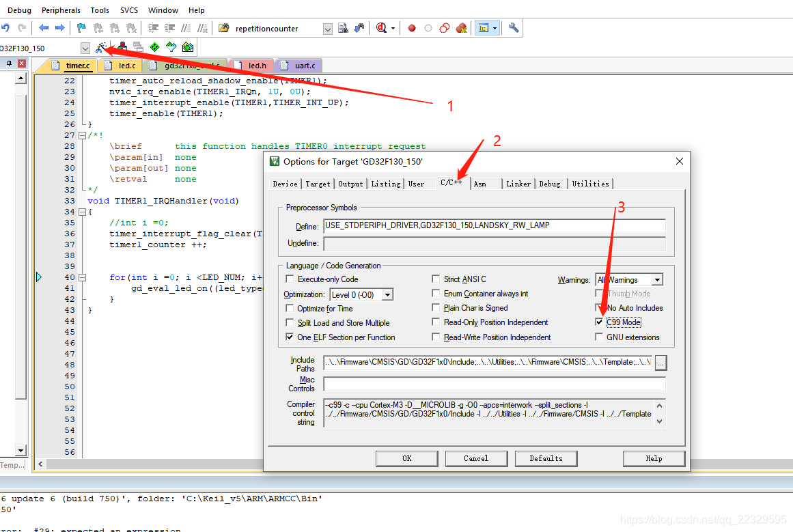This screenshot has height=532, width=793.
Task: Toggle the Optimize for Time checkbox
Action: tap(290, 309)
